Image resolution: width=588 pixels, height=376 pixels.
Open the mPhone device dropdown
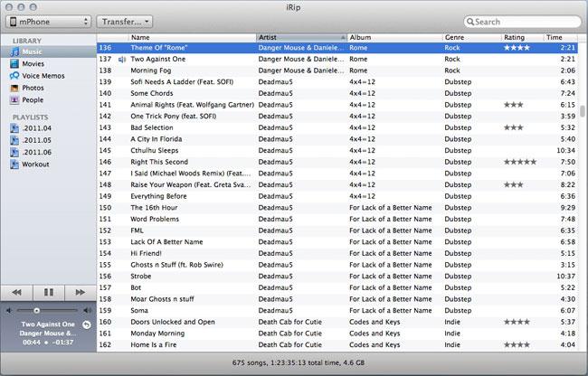tap(46, 21)
